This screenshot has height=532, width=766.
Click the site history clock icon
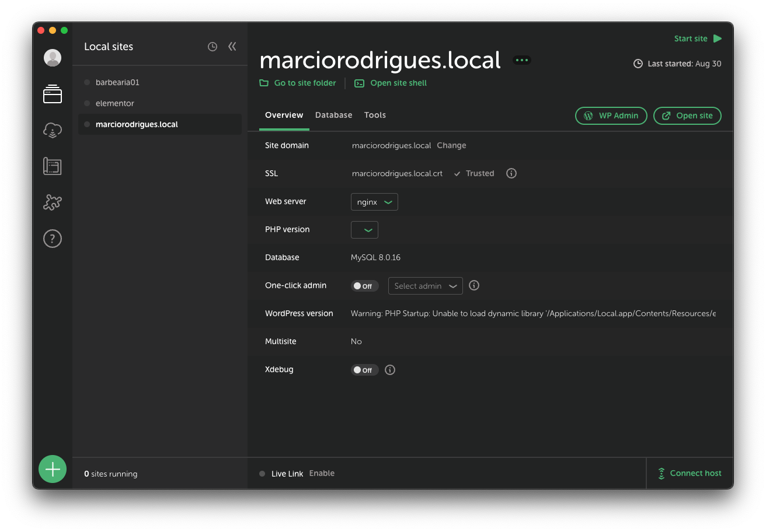click(212, 46)
